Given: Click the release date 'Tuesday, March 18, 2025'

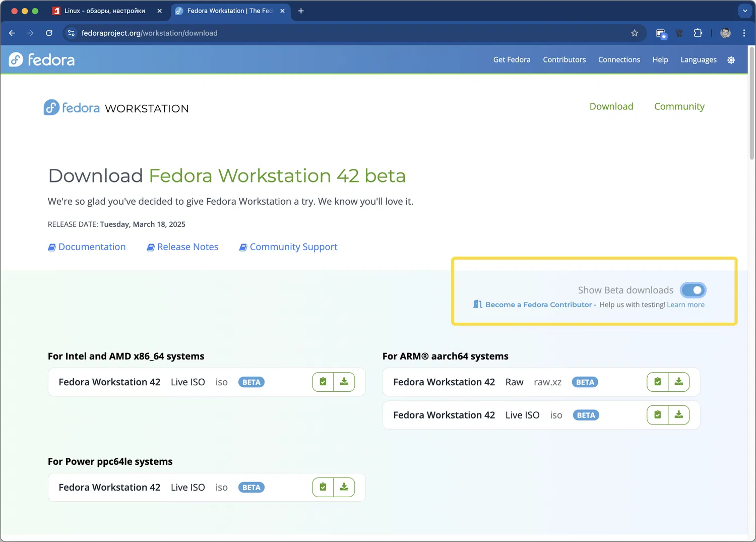Looking at the screenshot, I should (x=143, y=224).
